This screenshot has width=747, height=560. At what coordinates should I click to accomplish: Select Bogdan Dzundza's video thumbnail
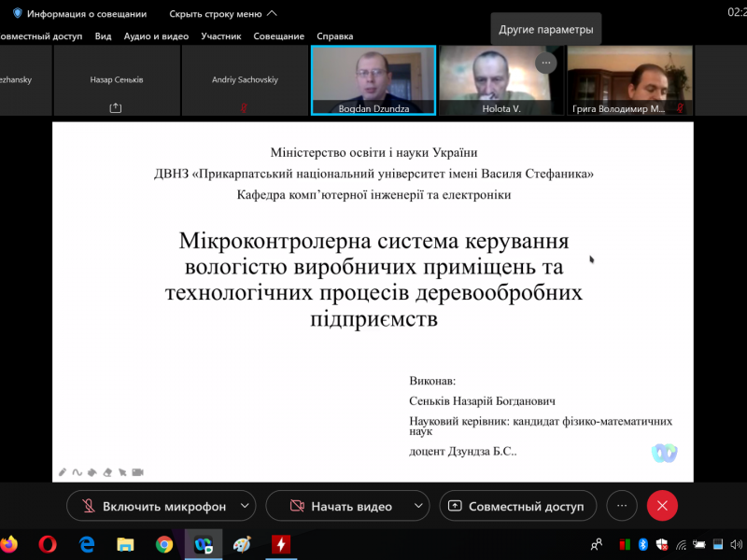(x=373, y=79)
